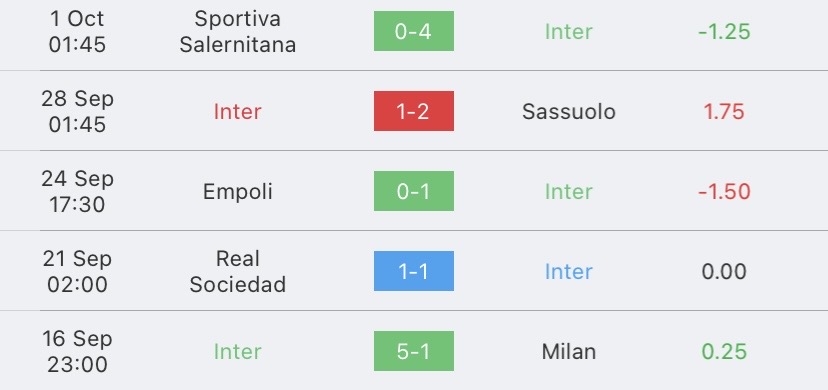
Task: Open the blue 1-1 draw score
Action: pos(413,271)
